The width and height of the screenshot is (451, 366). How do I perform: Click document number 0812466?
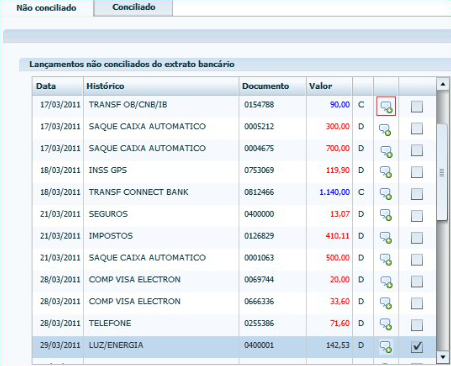(259, 192)
